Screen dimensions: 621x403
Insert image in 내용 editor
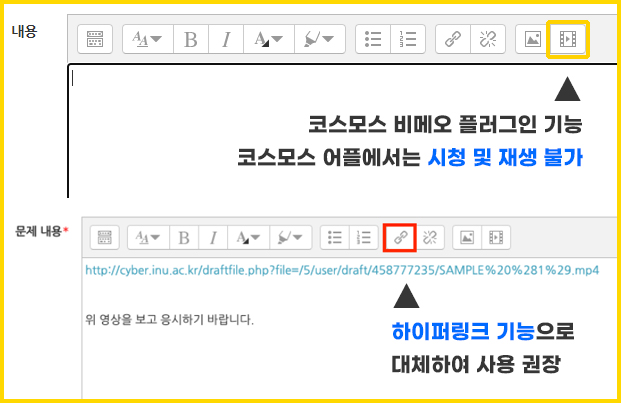[533, 39]
